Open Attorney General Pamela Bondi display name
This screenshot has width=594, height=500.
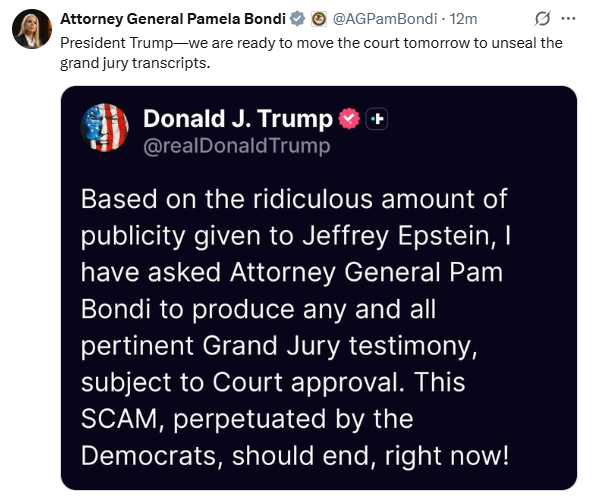(173, 19)
